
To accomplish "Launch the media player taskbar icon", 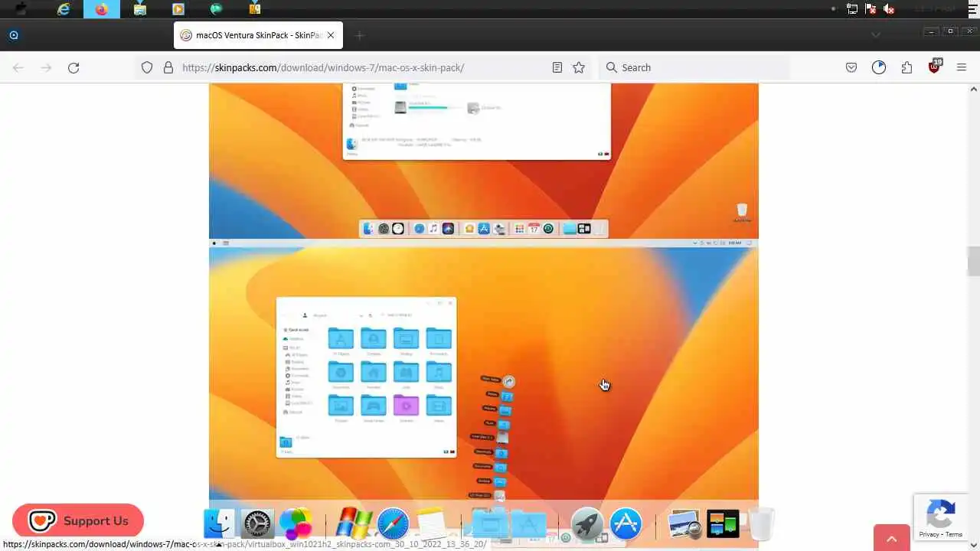I will tap(178, 9).
